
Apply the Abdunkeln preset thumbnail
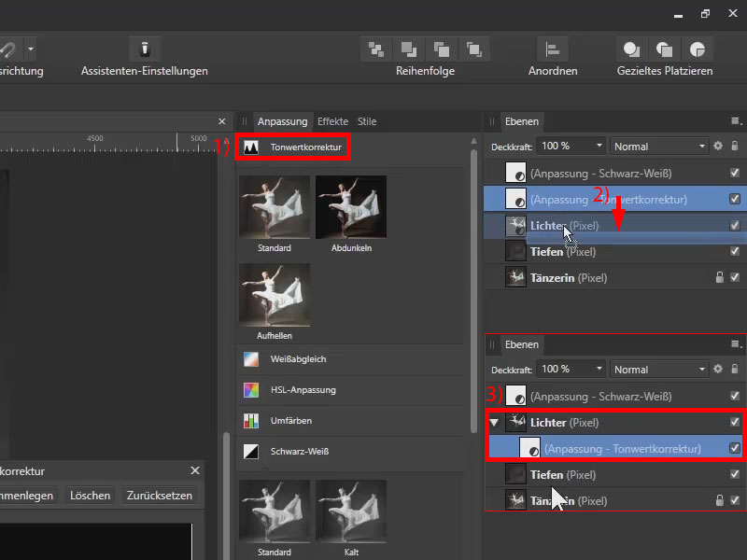click(351, 207)
